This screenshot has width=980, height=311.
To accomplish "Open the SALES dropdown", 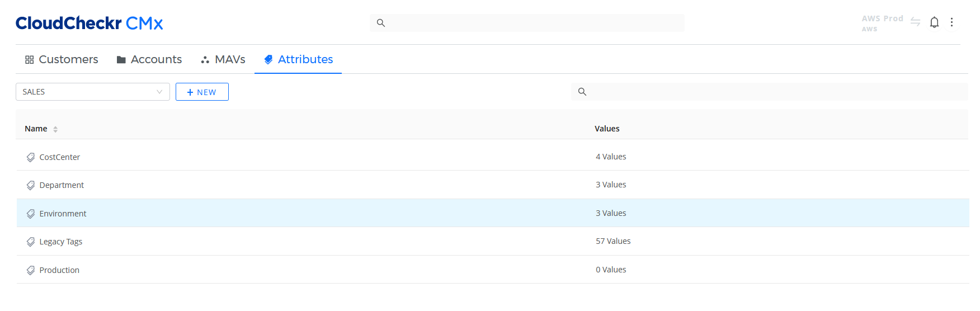I will (93, 92).
